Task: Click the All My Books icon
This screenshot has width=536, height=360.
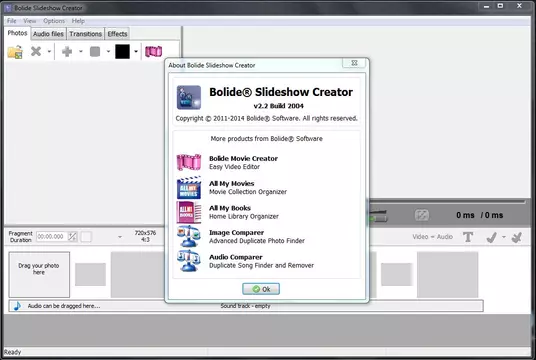Action: 189,212
